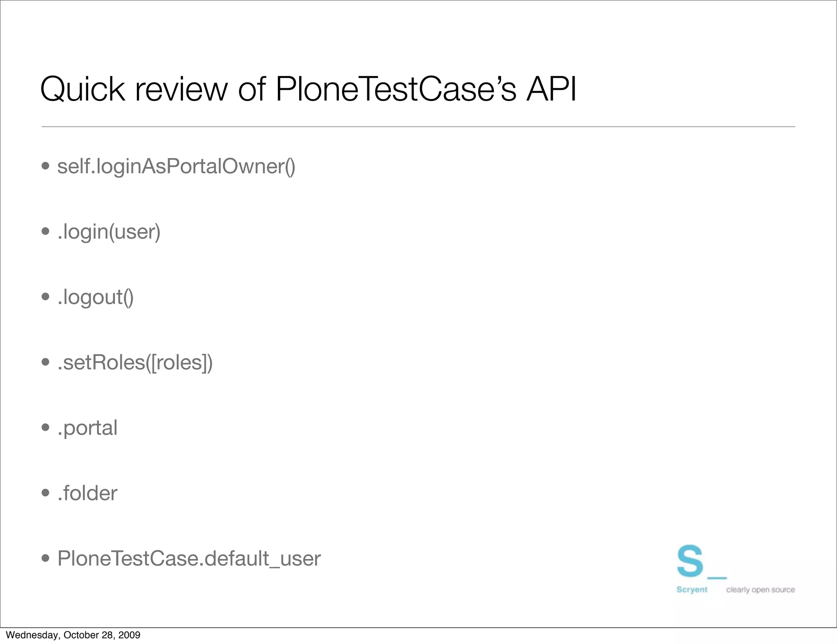Click the Wednesday, October 28, 2009 date footer
Image resolution: width=837 pixels, height=644 pixels.
[73, 635]
